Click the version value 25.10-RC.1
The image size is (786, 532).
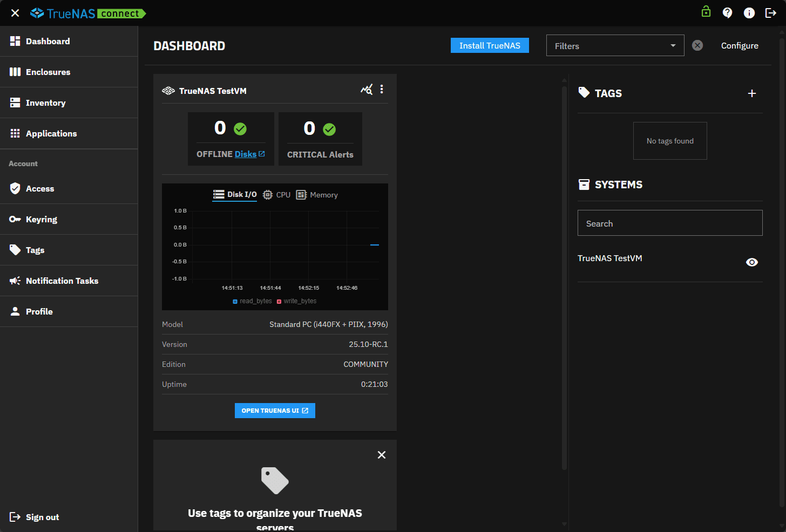[368, 344]
